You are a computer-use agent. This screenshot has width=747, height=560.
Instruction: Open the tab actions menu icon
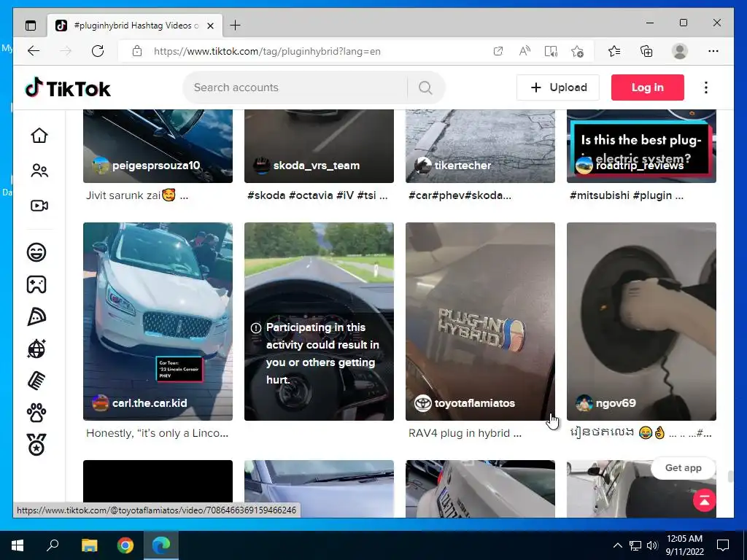pyautogui.click(x=31, y=26)
